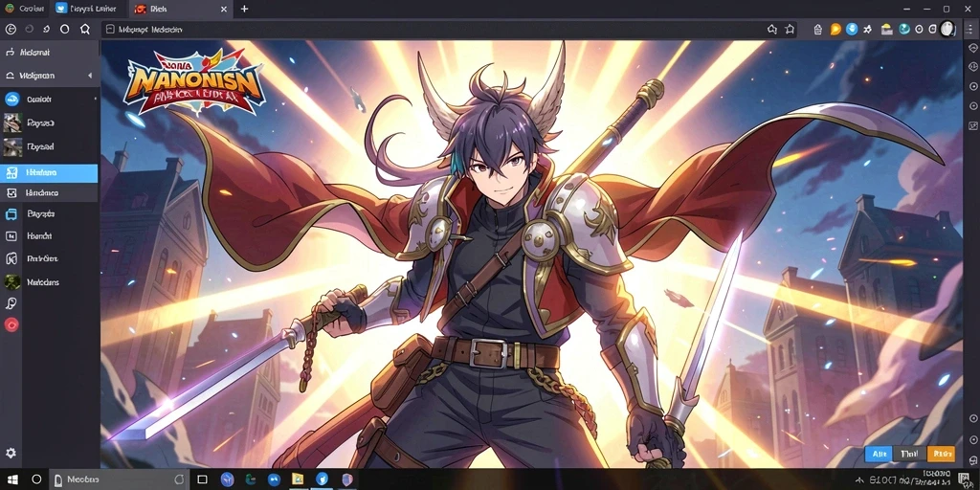
Task: Open a new tab with plus button
Action: click(244, 9)
